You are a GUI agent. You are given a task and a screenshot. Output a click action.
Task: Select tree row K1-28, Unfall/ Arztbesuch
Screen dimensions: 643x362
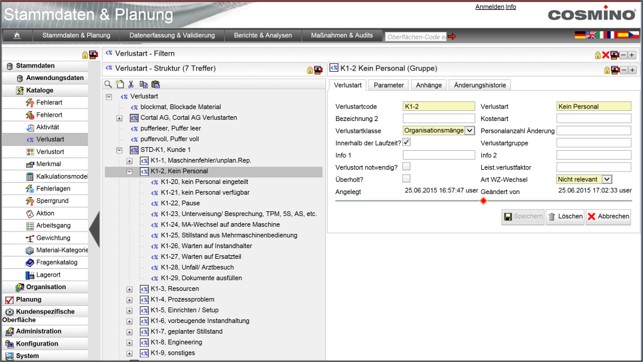pyautogui.click(x=197, y=267)
